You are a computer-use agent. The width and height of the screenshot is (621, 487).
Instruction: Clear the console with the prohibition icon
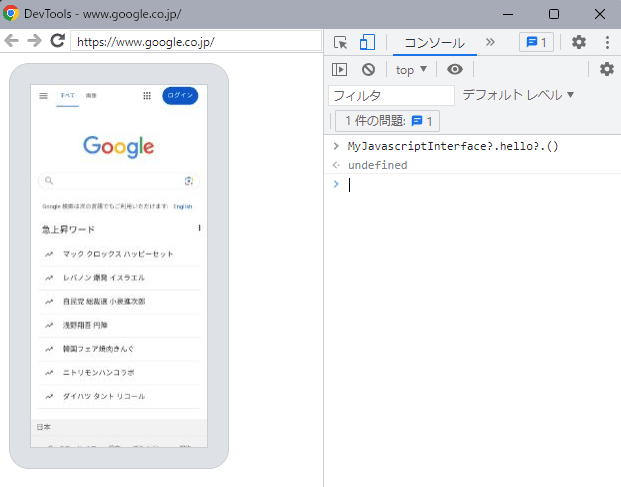368,70
